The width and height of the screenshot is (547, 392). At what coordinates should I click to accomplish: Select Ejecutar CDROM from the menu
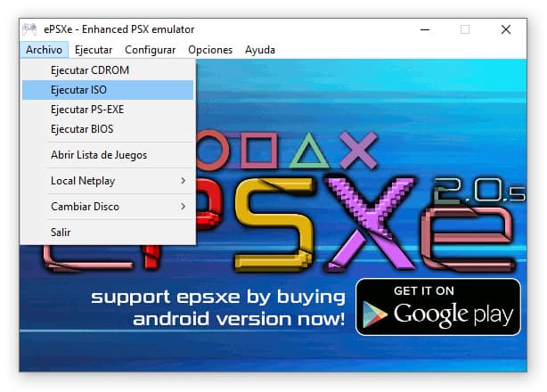(x=89, y=70)
